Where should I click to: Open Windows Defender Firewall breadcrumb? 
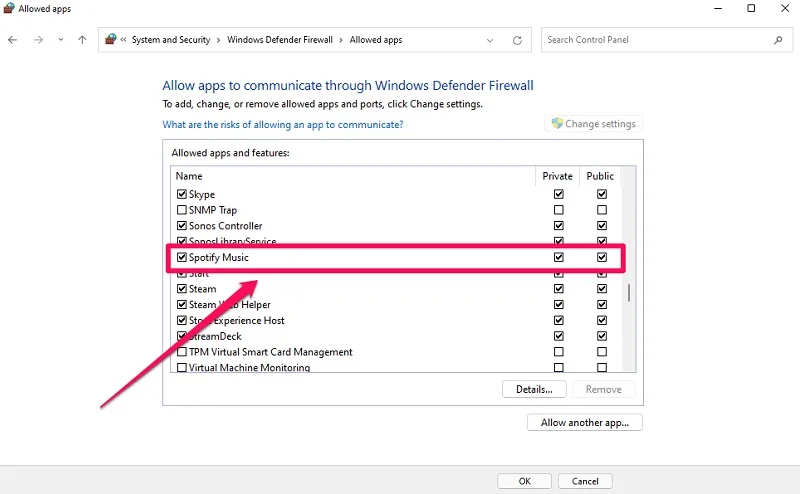coord(280,40)
